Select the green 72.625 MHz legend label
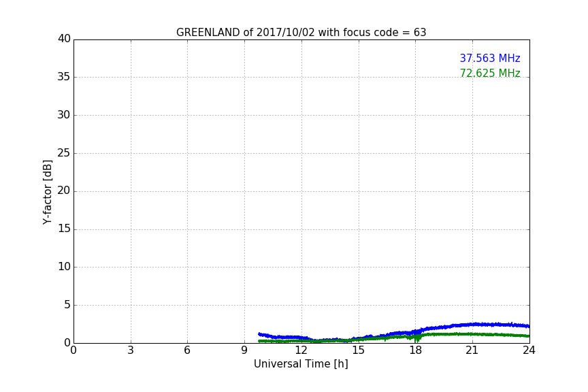This screenshot has width=588, height=392. pyautogui.click(x=490, y=73)
